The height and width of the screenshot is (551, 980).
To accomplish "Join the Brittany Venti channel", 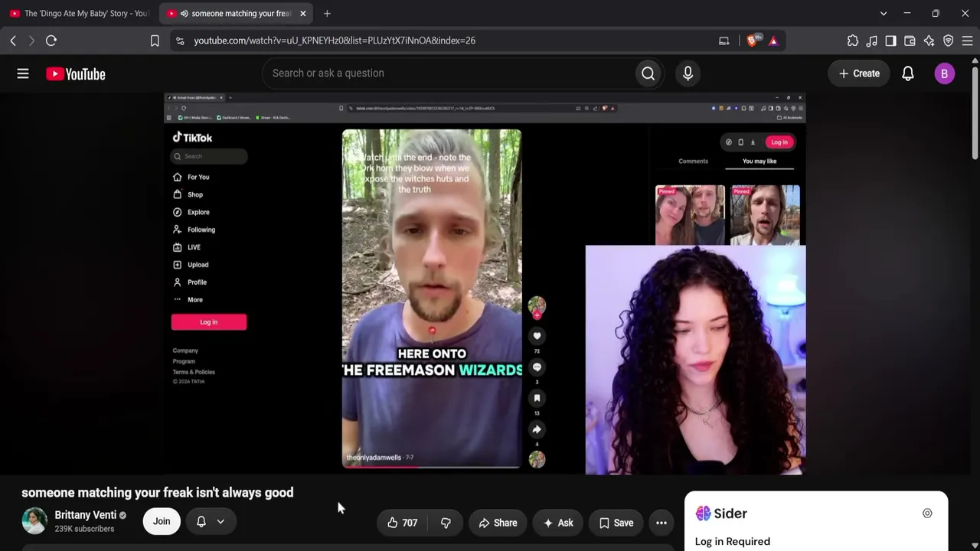I will (x=162, y=521).
